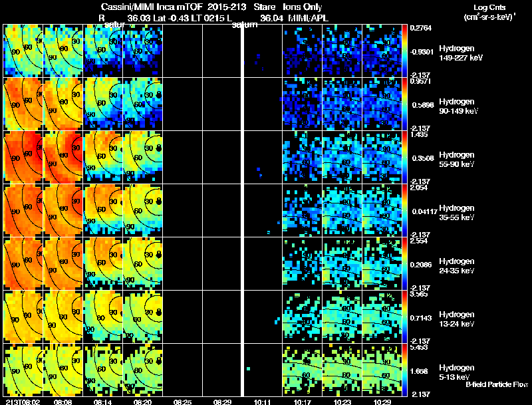
Task: Click the '08:08' time label
Action: point(63,402)
